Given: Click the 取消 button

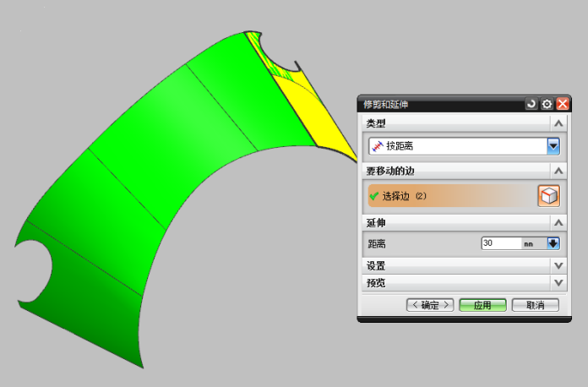Looking at the screenshot, I should pos(535,305).
